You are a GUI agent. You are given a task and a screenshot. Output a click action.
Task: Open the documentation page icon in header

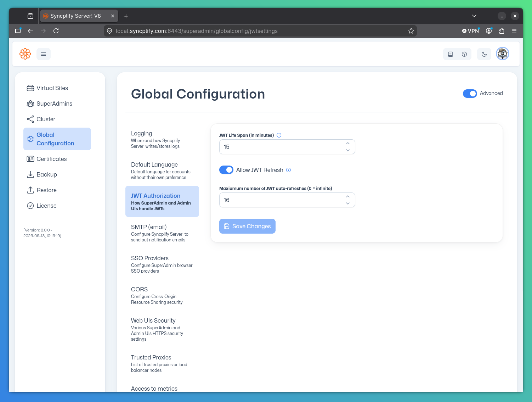tap(451, 54)
